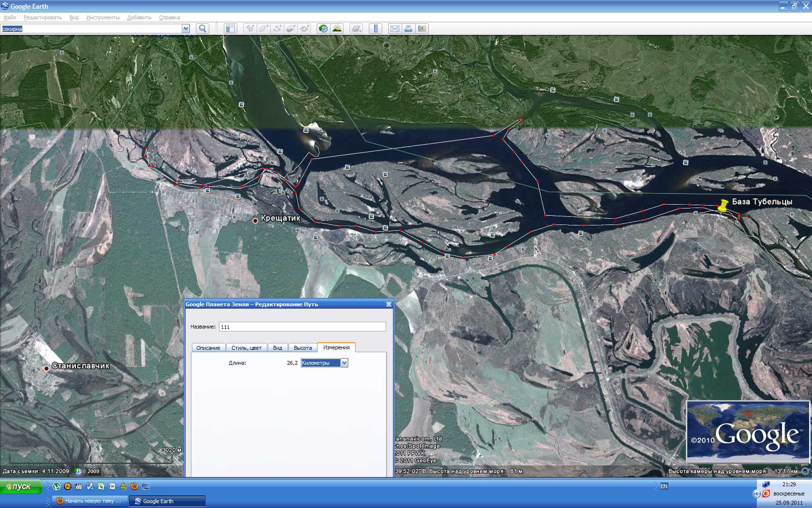Viewport: 812px width, 508px height.
Task: Open Excel from quick launch
Action: click(x=101, y=486)
